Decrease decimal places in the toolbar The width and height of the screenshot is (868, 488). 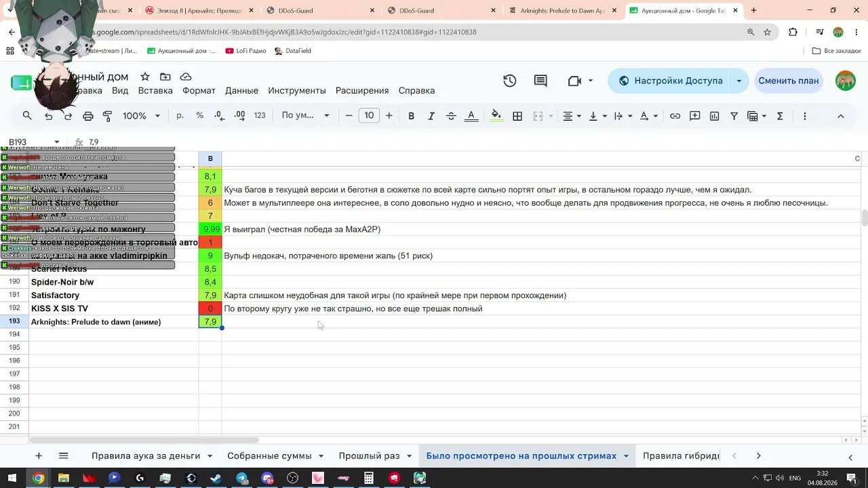click(x=219, y=116)
